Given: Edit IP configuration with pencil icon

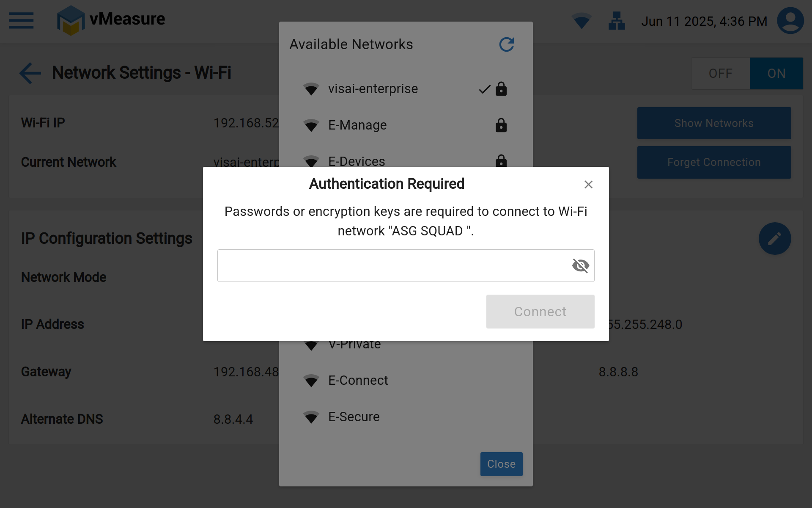Looking at the screenshot, I should (x=774, y=239).
